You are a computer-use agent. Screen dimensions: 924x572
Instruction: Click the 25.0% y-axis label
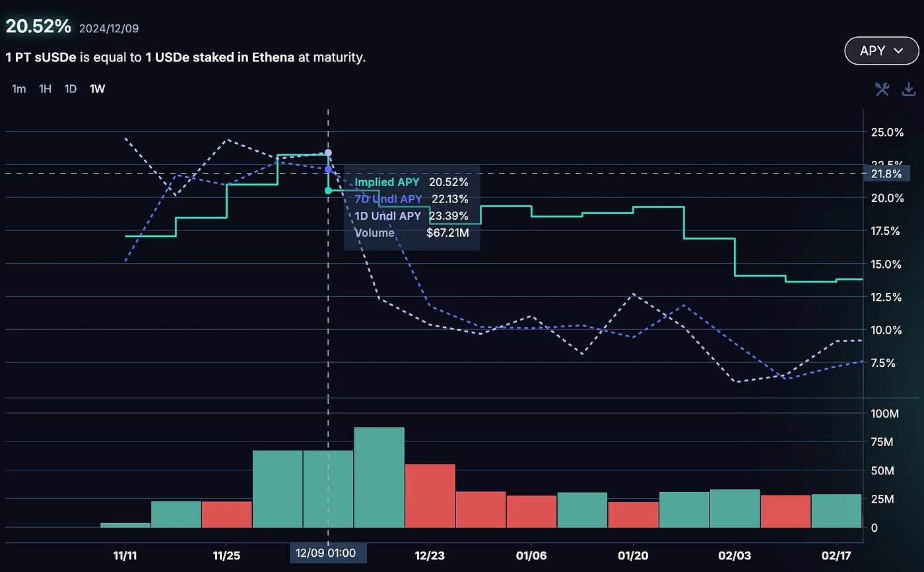point(888,132)
